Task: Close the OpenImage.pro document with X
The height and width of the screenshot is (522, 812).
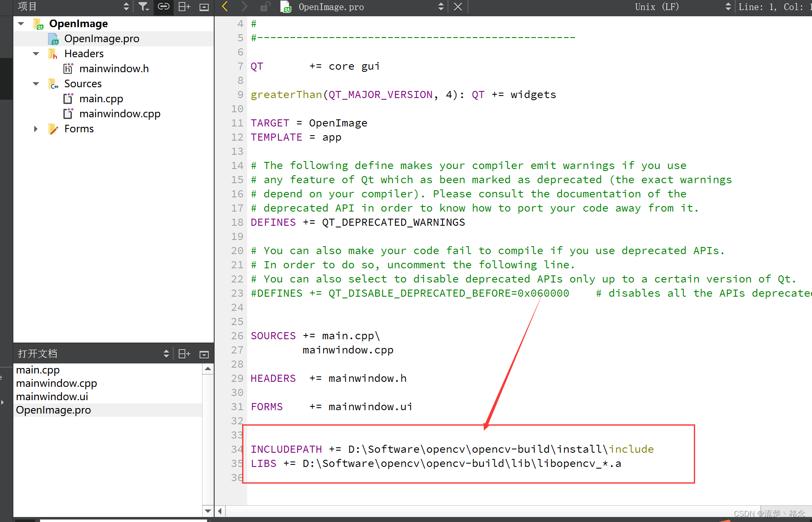Action: (x=458, y=7)
